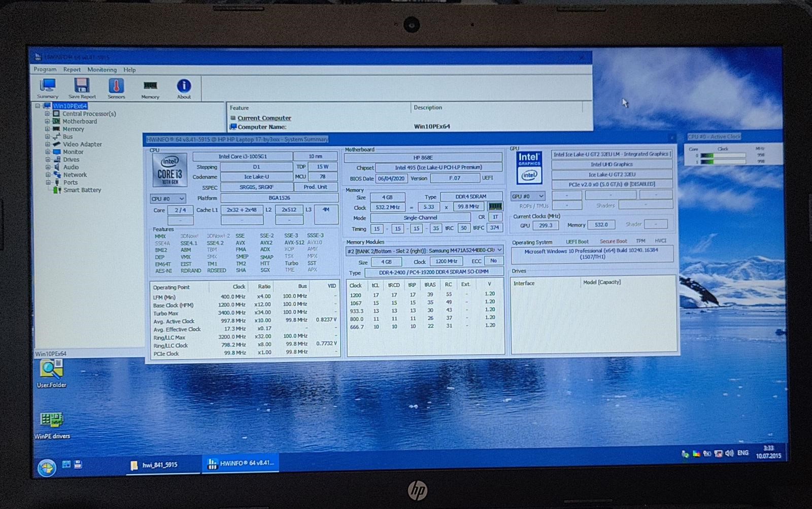
Task: Click the Motherboard icon in the tree
Action: (56, 121)
